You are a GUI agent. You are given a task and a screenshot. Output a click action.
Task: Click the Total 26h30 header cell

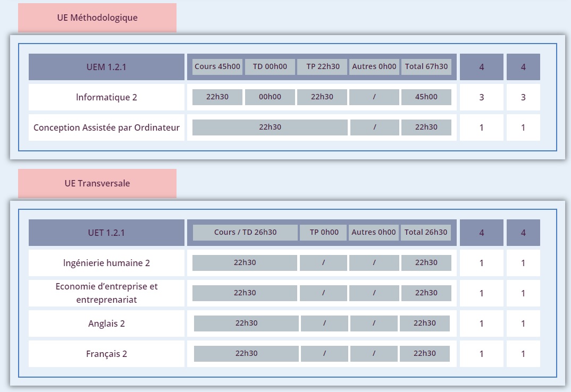tap(426, 232)
